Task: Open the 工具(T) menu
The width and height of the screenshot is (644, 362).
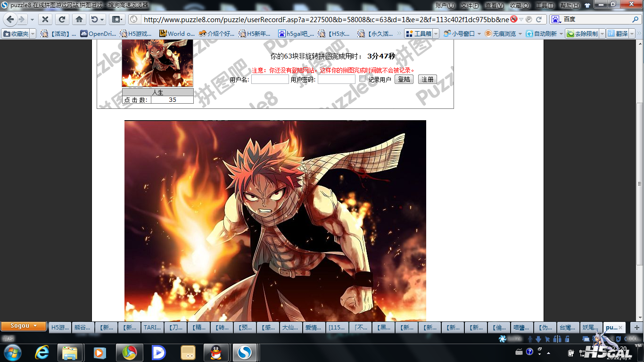Action: (x=545, y=5)
